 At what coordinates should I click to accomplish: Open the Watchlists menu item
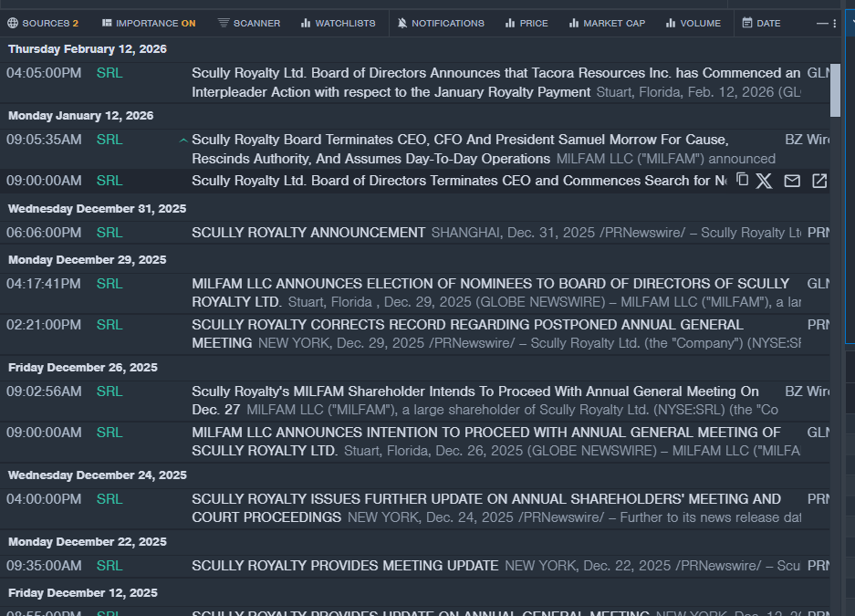tap(338, 23)
